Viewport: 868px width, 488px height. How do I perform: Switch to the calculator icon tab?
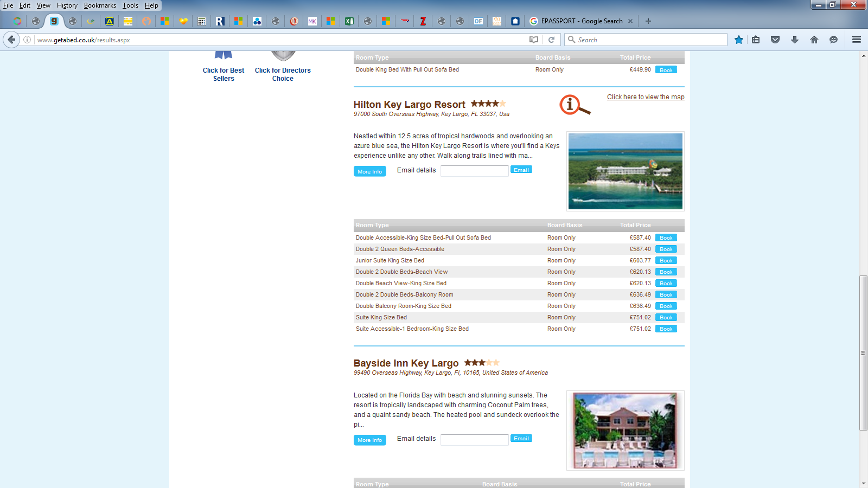point(202,21)
